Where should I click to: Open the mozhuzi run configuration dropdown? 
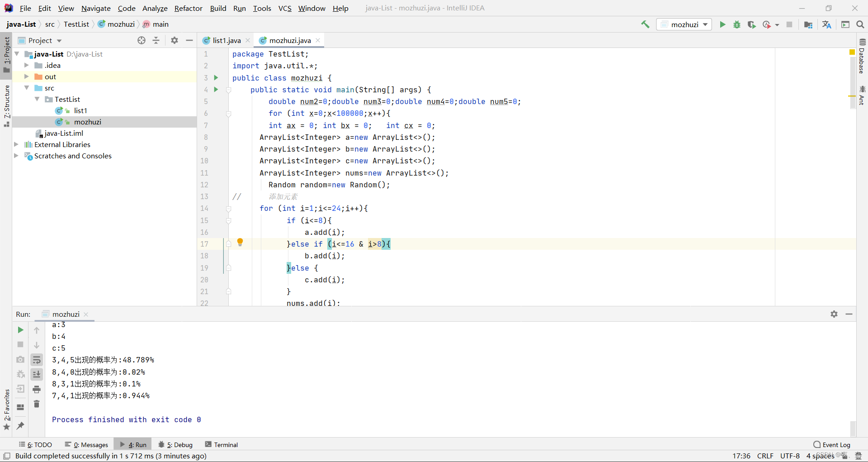point(684,24)
